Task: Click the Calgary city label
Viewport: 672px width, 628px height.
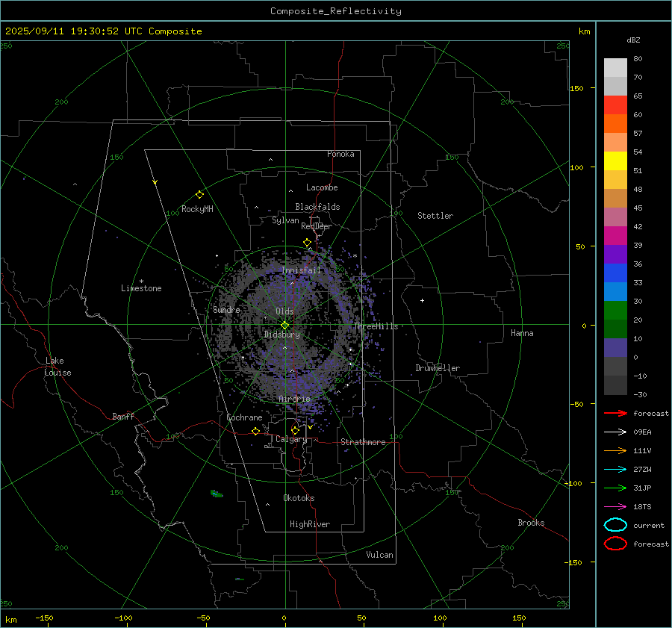Action: pyautogui.click(x=291, y=439)
